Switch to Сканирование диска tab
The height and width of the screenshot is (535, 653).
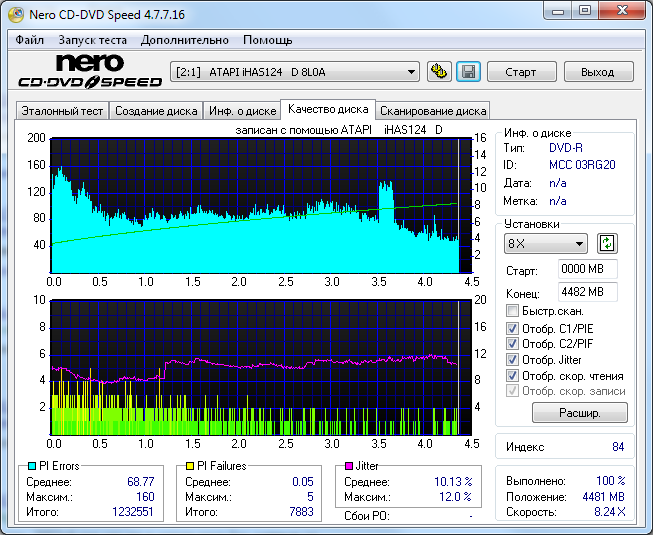coord(433,111)
